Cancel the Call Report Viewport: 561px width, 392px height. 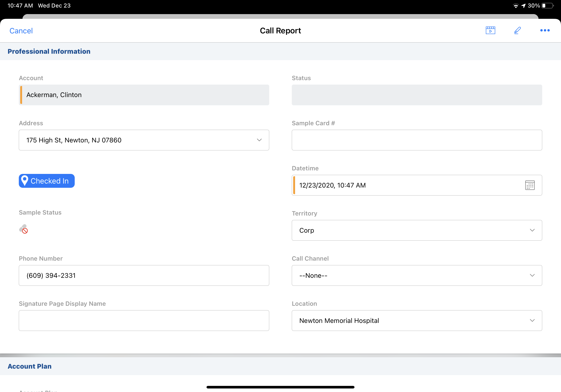pyautogui.click(x=21, y=31)
